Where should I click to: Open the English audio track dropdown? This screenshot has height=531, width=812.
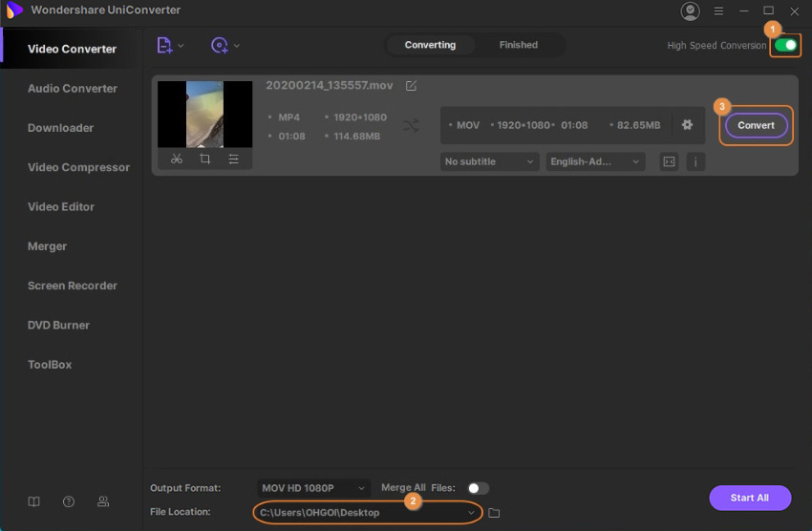(x=595, y=162)
